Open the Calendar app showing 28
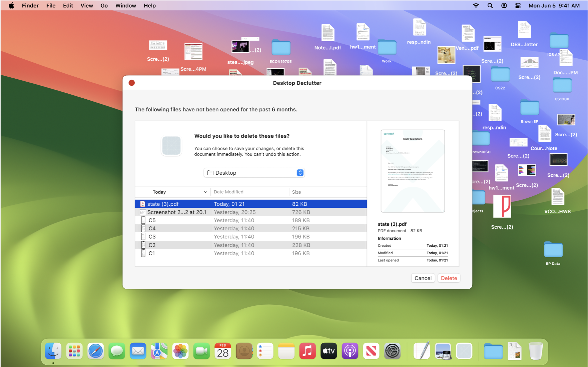Image resolution: width=588 pixels, height=367 pixels. pos(223,351)
